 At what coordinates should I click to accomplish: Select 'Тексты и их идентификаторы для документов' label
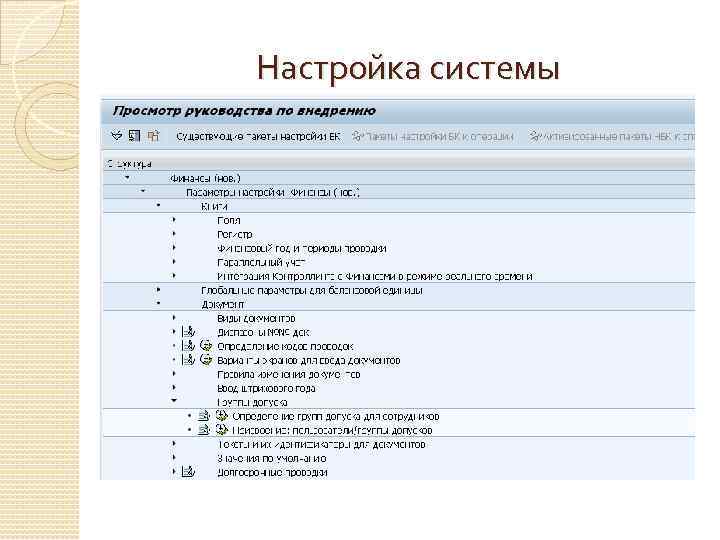tap(321, 444)
